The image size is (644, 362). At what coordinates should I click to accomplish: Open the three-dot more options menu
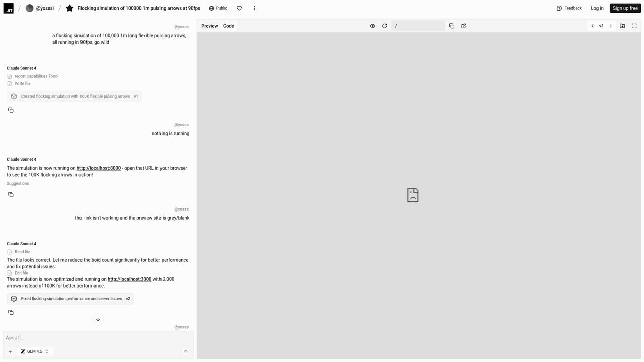(x=254, y=8)
